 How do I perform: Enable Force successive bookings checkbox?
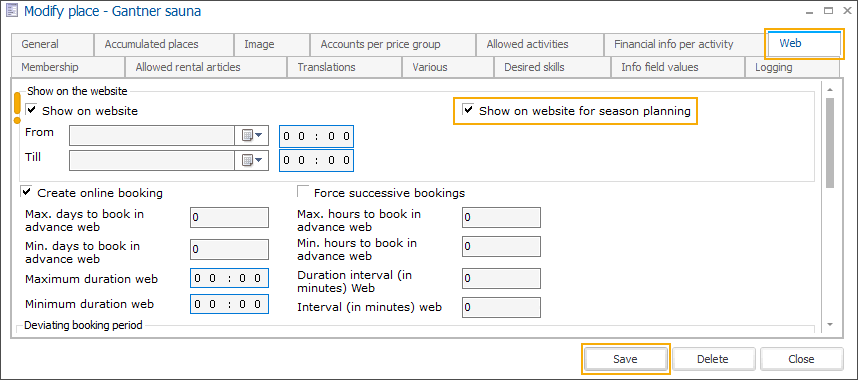click(x=303, y=192)
